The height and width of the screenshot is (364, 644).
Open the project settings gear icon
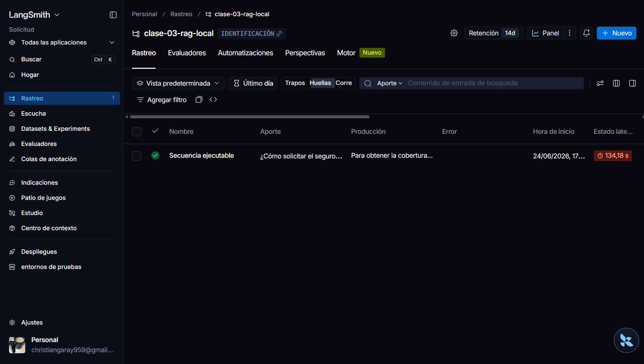(454, 33)
